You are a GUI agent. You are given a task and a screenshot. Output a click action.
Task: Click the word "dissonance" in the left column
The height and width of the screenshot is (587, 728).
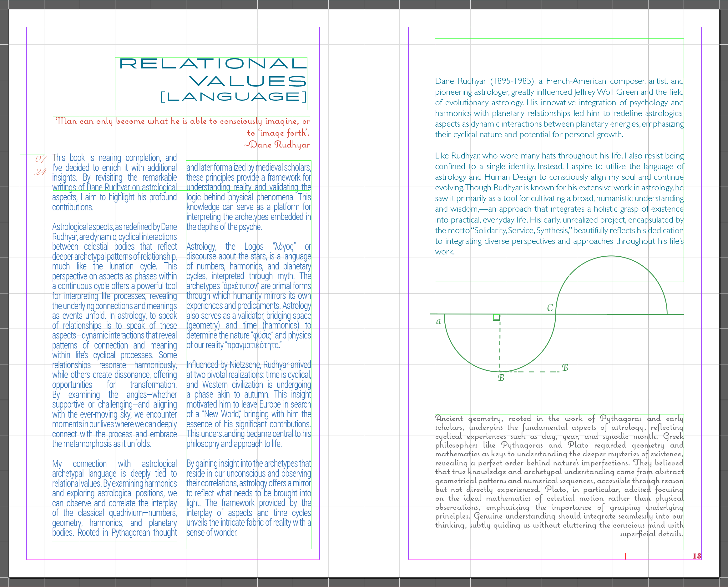click(x=132, y=375)
